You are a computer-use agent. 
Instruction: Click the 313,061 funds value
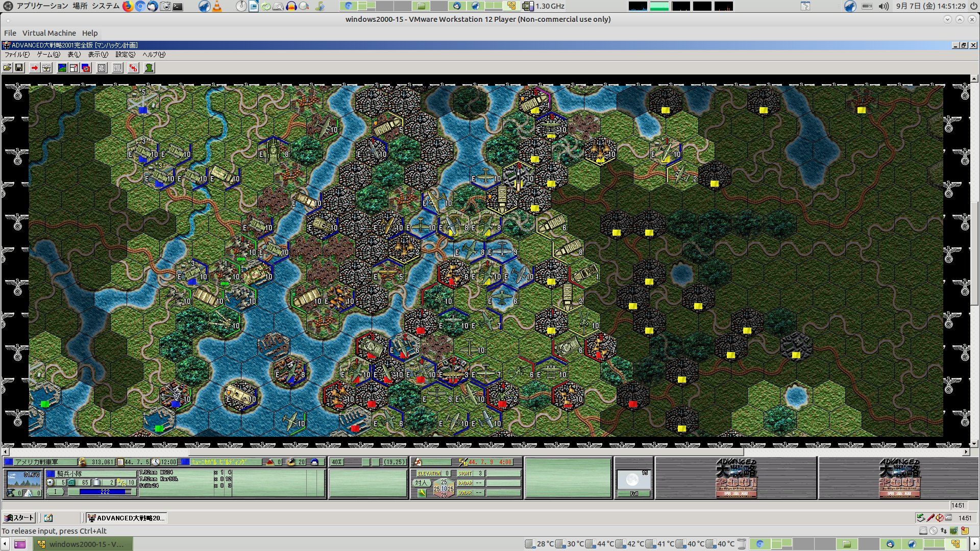[102, 462]
